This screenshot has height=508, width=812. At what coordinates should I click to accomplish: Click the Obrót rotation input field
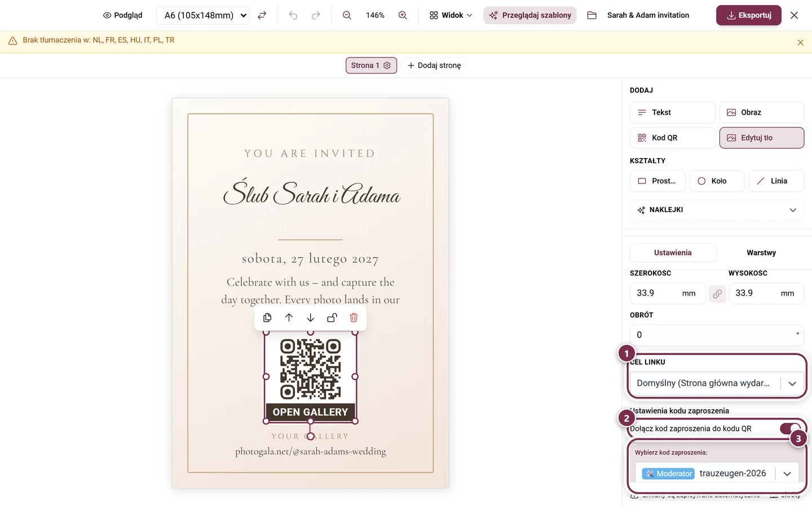tap(717, 335)
